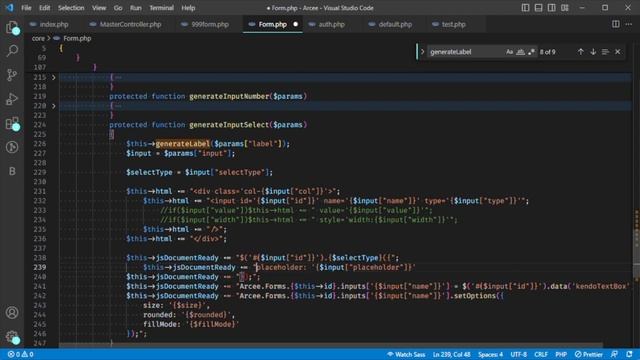Open editor more actions ellipsis
Image resolution: width=640 pixels, height=360 pixels.
click(x=629, y=24)
